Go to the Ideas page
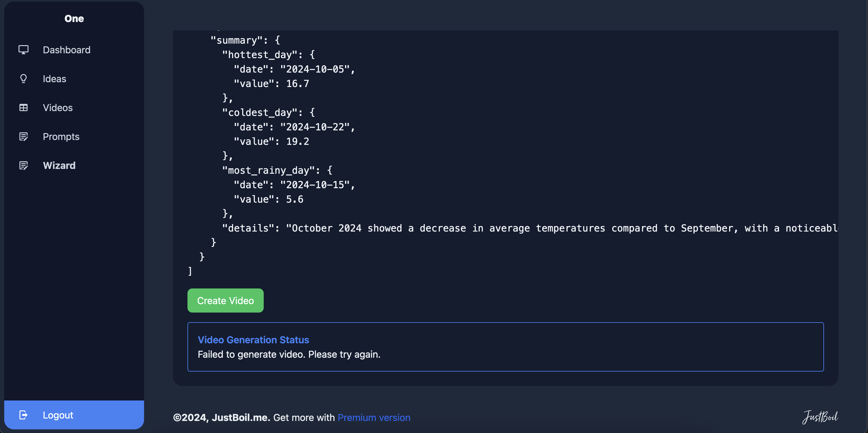The height and width of the screenshot is (433, 868). point(54,79)
